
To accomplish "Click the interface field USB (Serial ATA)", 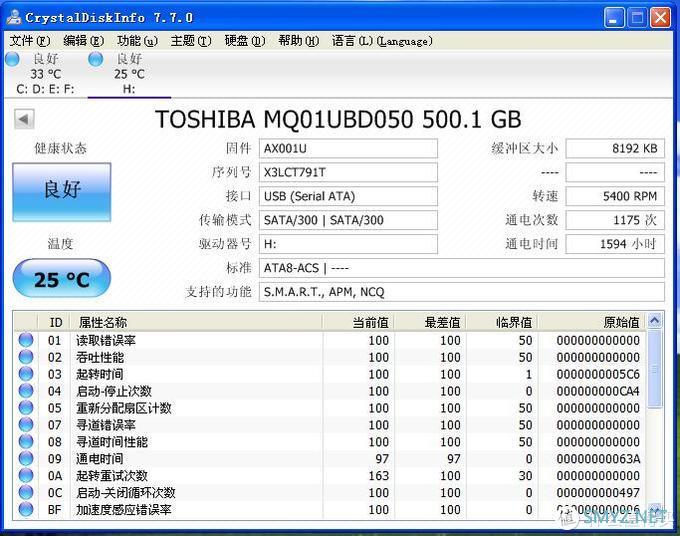I will click(x=348, y=196).
